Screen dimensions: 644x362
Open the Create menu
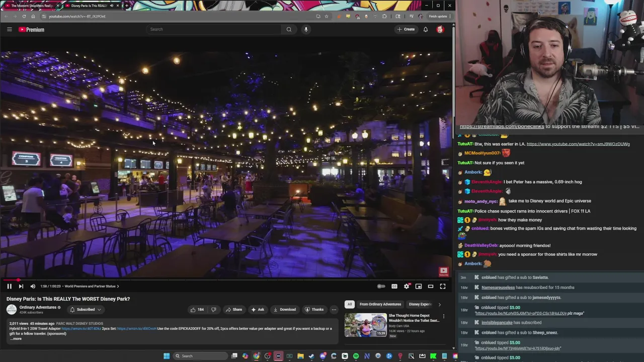[406, 29]
